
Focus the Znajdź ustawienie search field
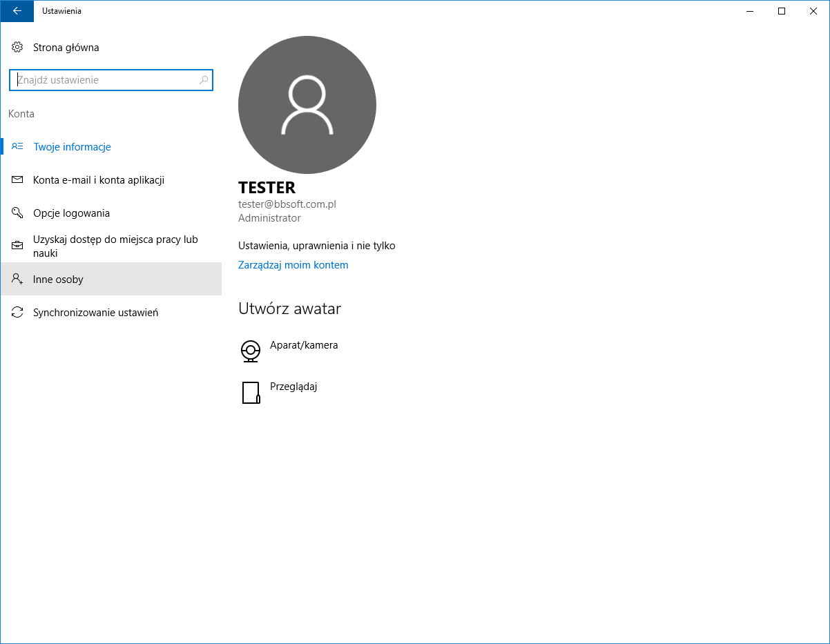104,80
